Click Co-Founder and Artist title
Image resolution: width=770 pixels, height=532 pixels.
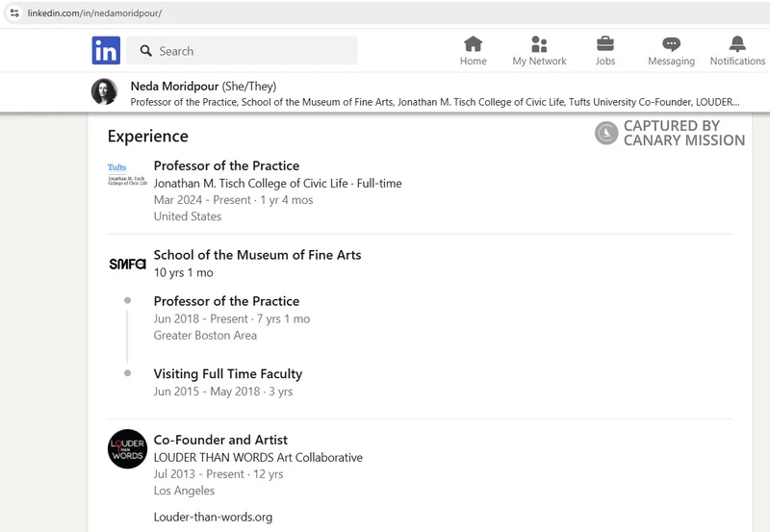220,440
